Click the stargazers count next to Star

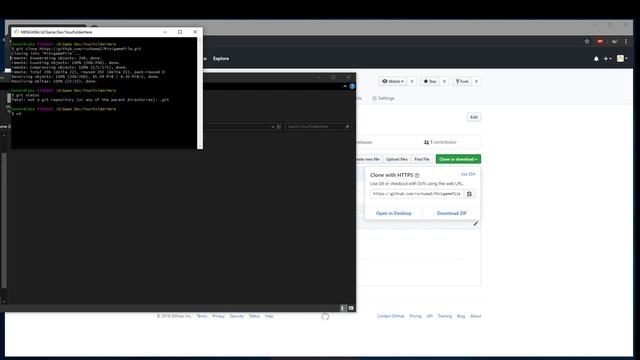pyautogui.click(x=444, y=81)
